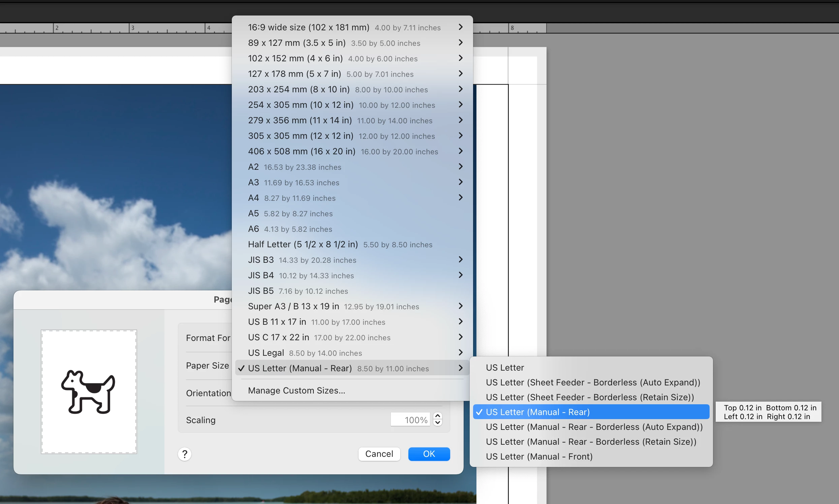
Task: Expand the A3 paper size submenu chevron
Action: click(x=460, y=182)
